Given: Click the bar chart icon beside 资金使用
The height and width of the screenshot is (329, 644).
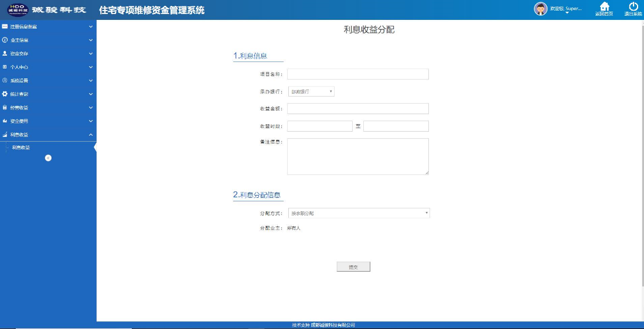Looking at the screenshot, I should (5, 121).
